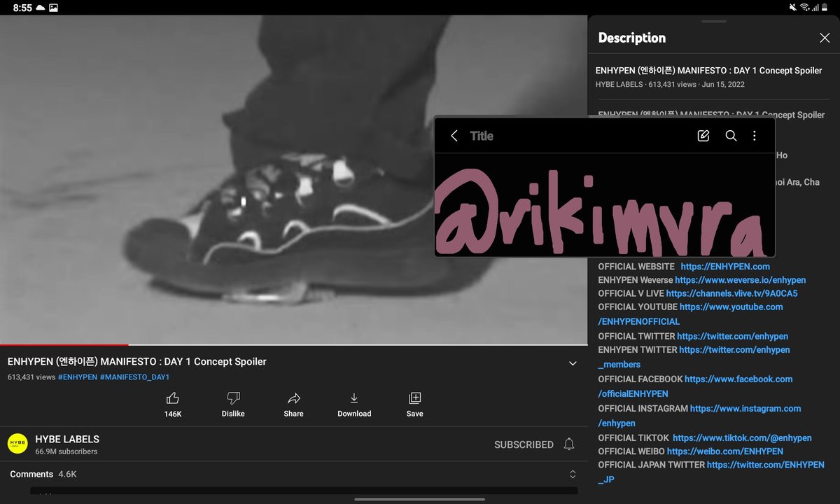This screenshot has height=504, width=840.
Task: Open OFFICIAL TWITTER twitter.com/enhypen link
Action: point(732,336)
